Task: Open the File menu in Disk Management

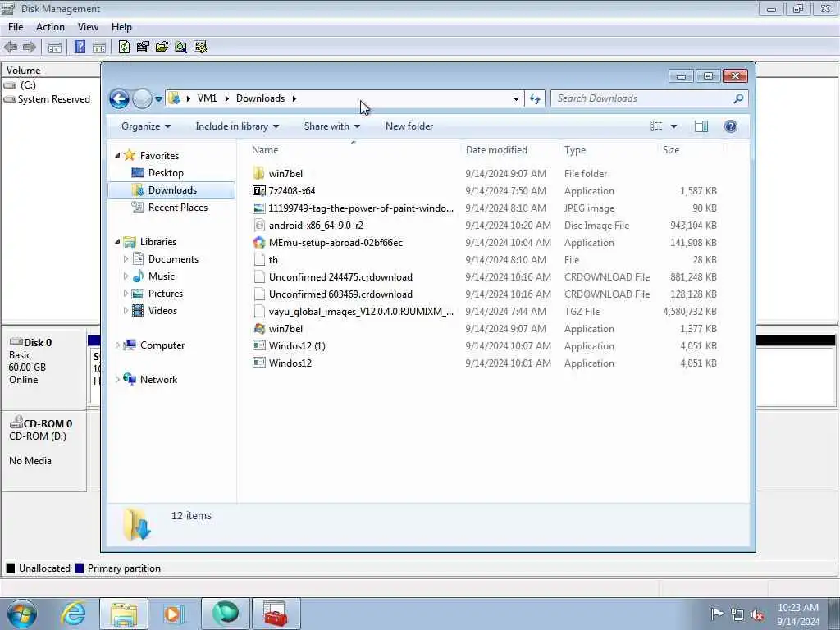Action: [x=16, y=27]
